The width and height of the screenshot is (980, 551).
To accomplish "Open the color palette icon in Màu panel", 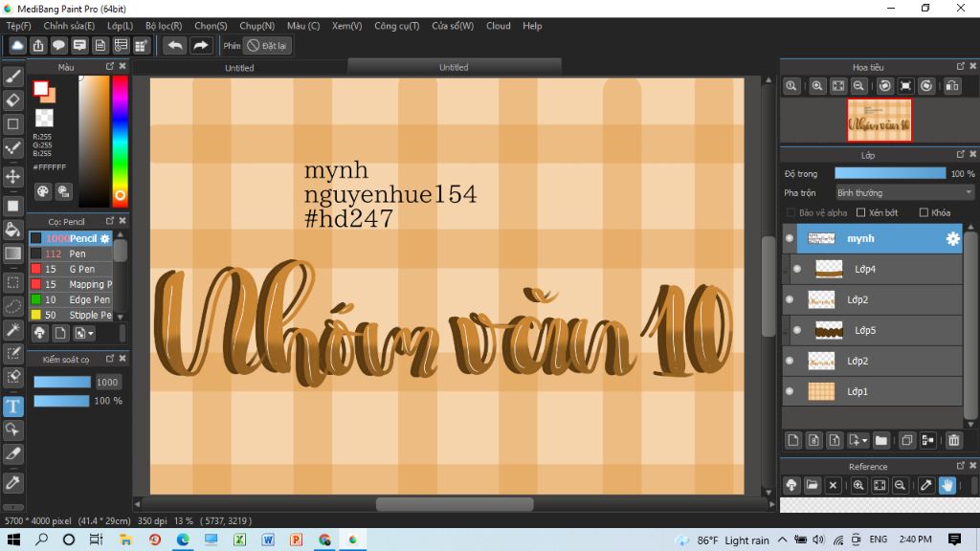I will tap(42, 191).
